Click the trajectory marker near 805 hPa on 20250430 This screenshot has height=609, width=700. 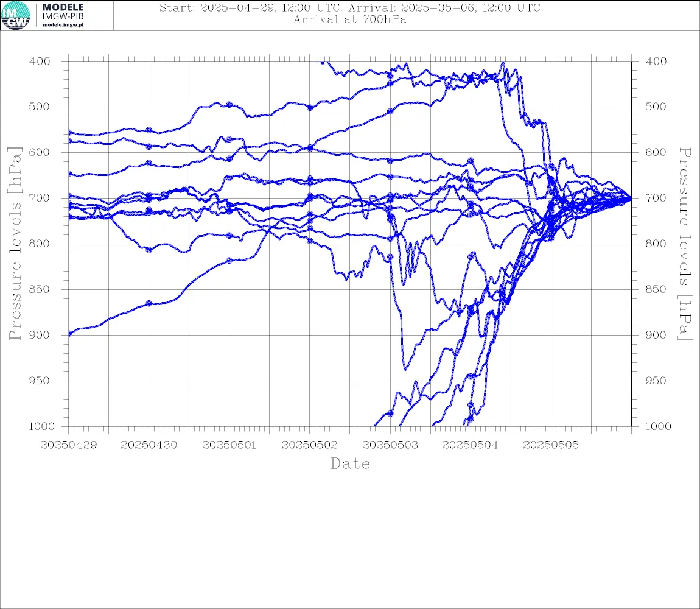click(x=149, y=250)
